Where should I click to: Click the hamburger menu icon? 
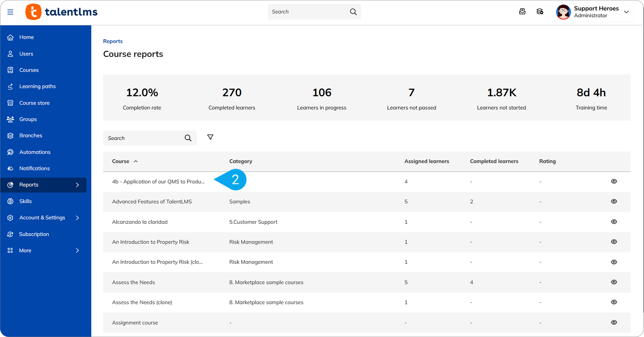[x=10, y=12]
